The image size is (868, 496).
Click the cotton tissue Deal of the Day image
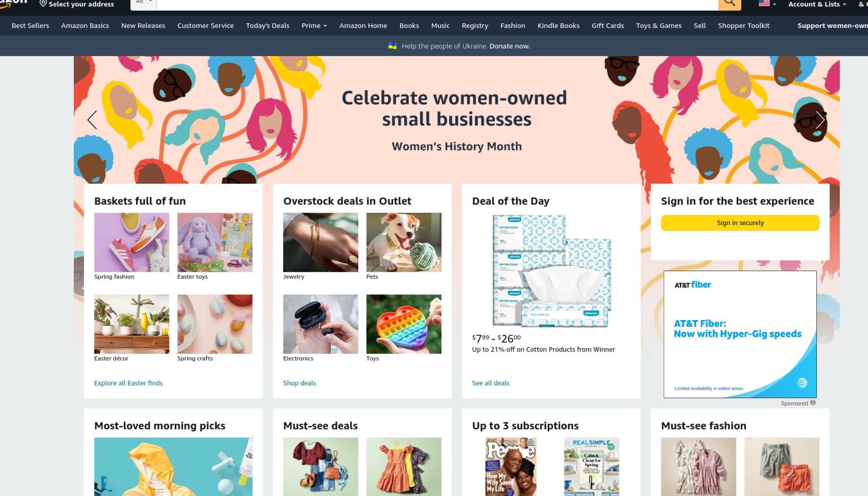click(551, 270)
